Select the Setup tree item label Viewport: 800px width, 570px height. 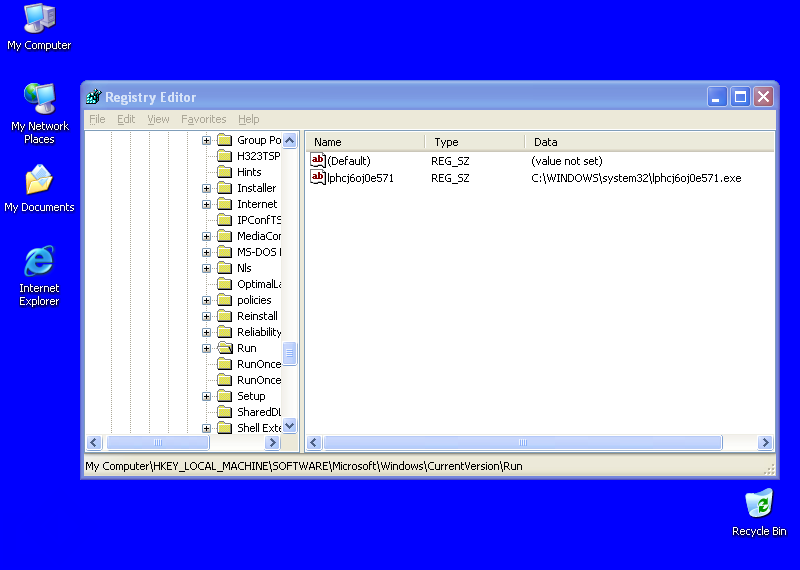coord(251,396)
